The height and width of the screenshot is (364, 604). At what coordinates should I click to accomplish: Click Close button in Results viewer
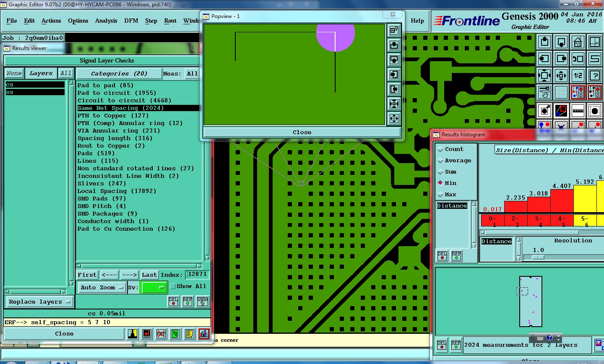(x=64, y=334)
